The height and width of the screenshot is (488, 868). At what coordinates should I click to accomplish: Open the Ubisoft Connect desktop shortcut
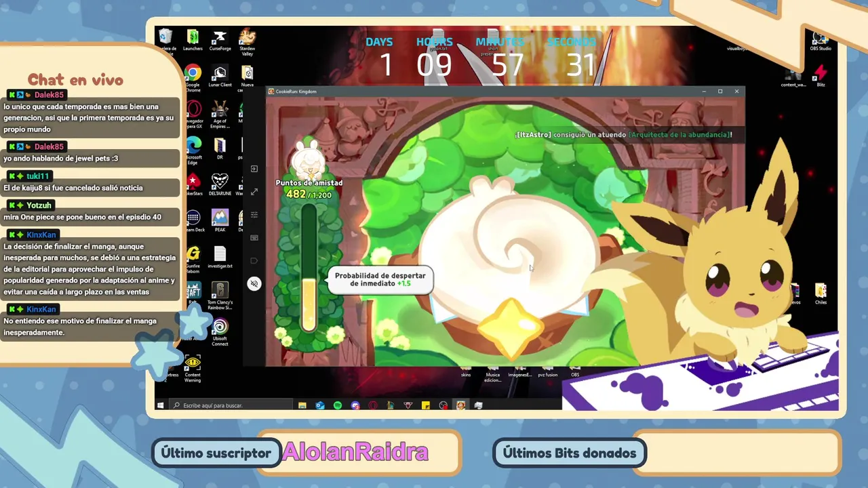click(220, 333)
